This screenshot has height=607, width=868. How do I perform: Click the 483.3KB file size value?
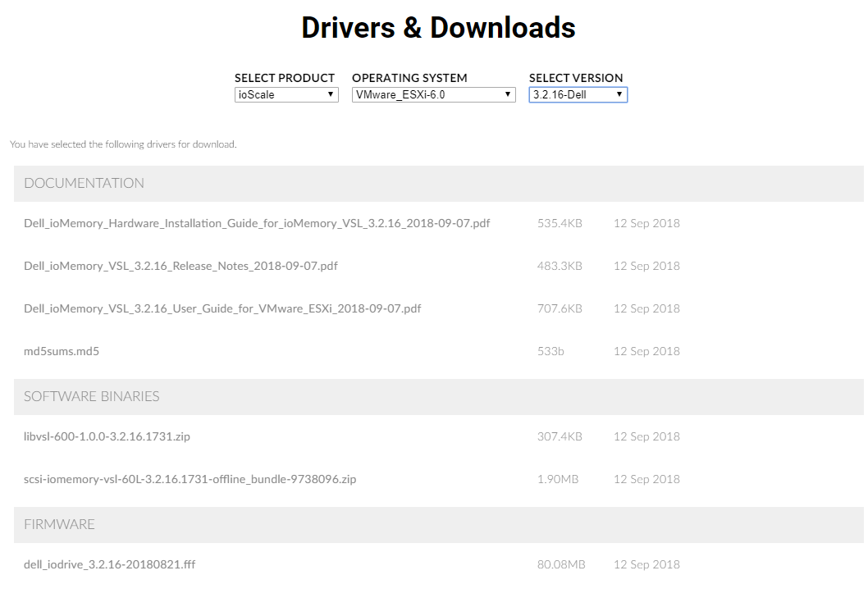[560, 266]
